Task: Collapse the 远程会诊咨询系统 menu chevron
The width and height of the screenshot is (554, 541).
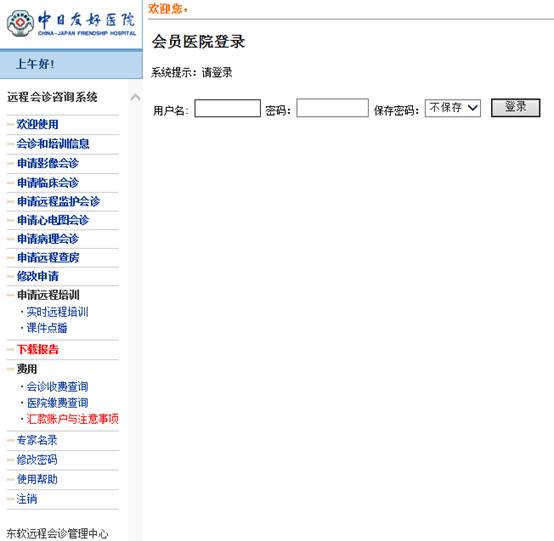Action: (135, 97)
